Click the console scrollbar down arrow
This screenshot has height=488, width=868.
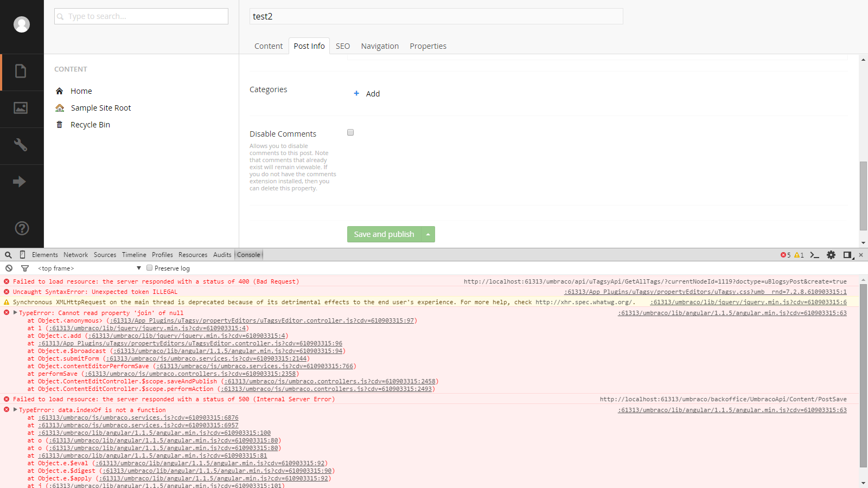(863, 483)
